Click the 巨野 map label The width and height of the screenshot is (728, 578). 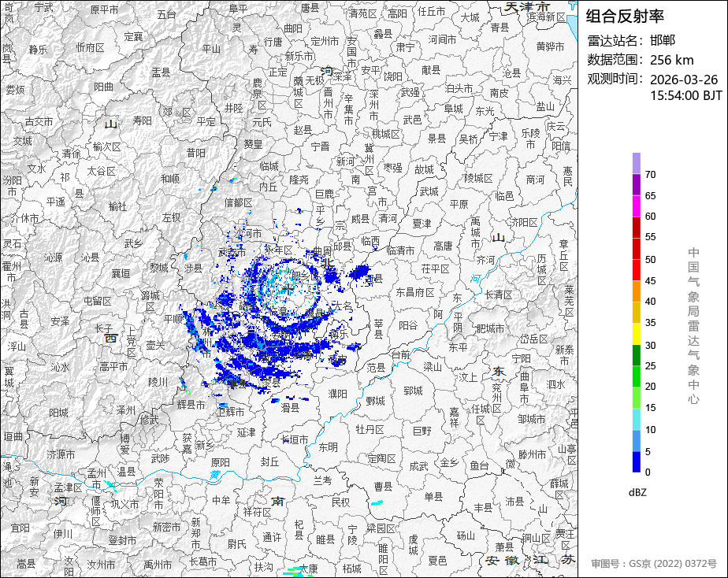click(x=422, y=432)
